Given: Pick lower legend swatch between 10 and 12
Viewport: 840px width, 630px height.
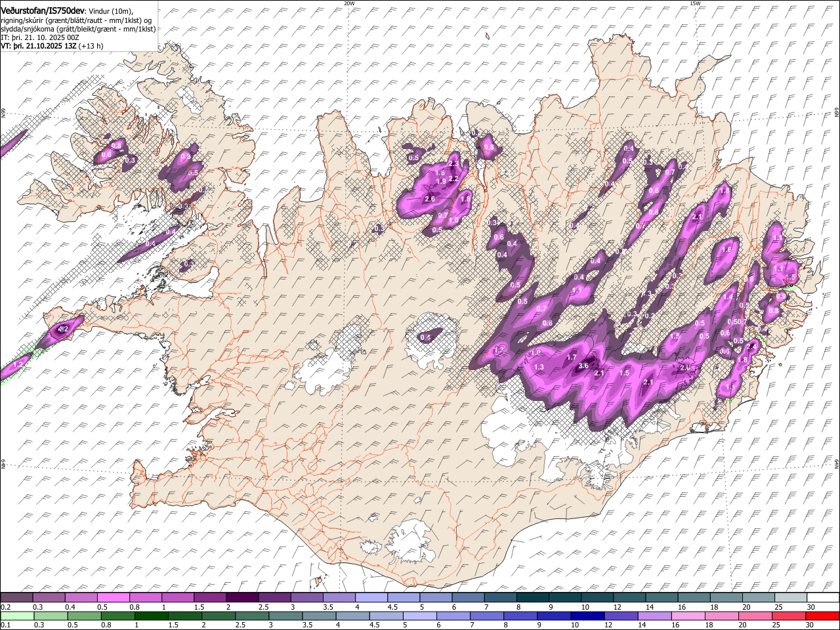Looking at the screenshot, I should pyautogui.click(x=588, y=616).
